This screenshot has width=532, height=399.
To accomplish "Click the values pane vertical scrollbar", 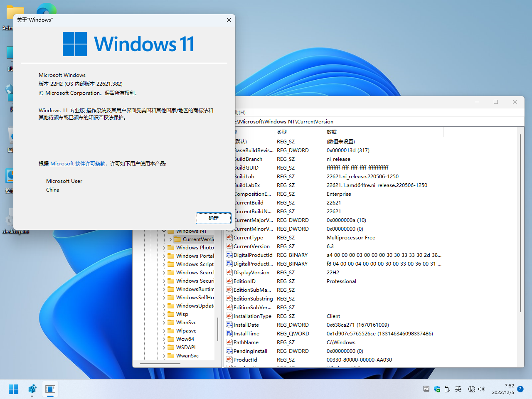I will (520, 223).
